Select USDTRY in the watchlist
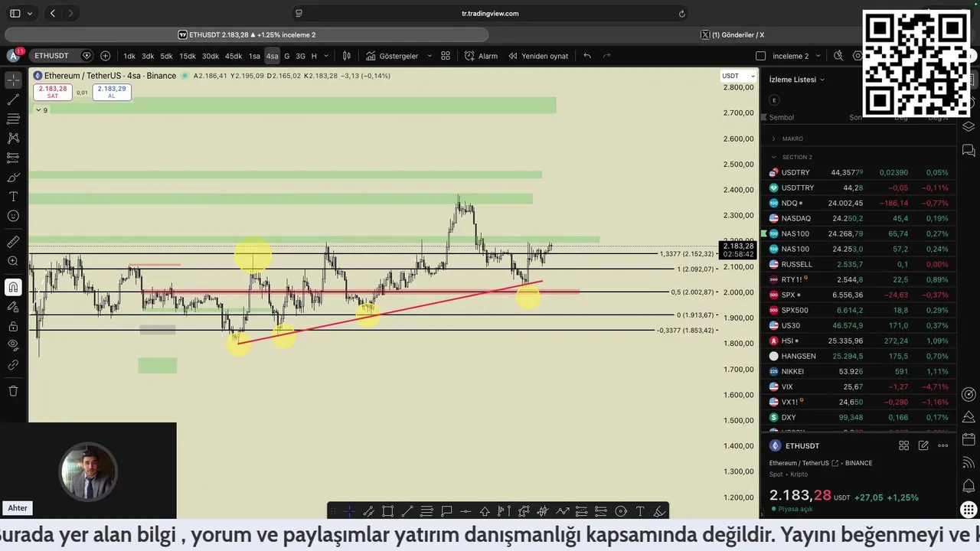Screen dimensions: 980x551 pyautogui.click(x=859, y=172)
